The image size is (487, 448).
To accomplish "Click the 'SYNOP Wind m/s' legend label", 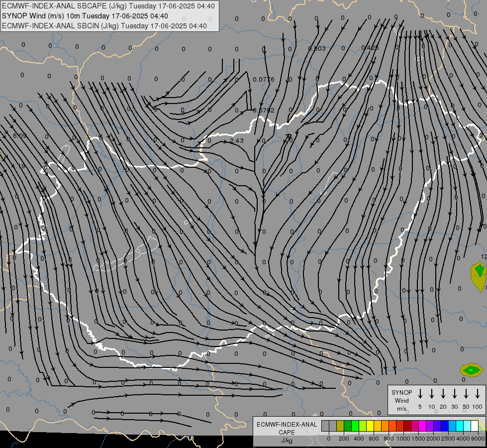I will coord(401,400).
